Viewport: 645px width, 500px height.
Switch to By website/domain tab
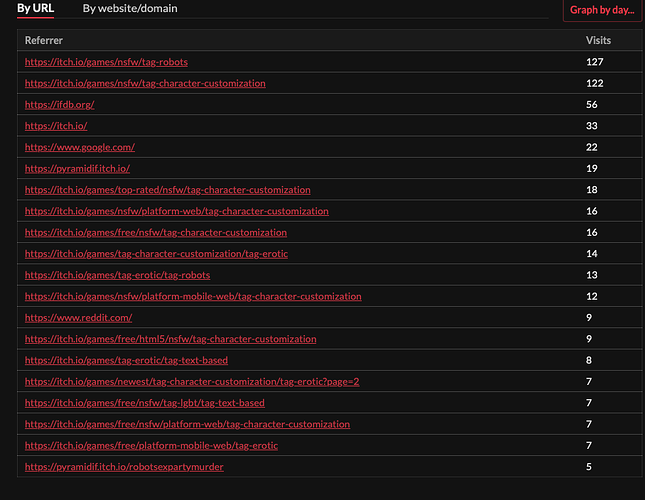130,9
